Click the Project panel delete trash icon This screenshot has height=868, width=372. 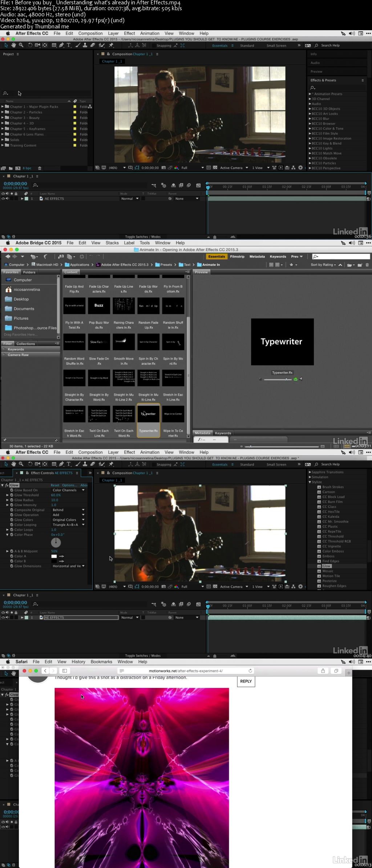click(x=40, y=168)
